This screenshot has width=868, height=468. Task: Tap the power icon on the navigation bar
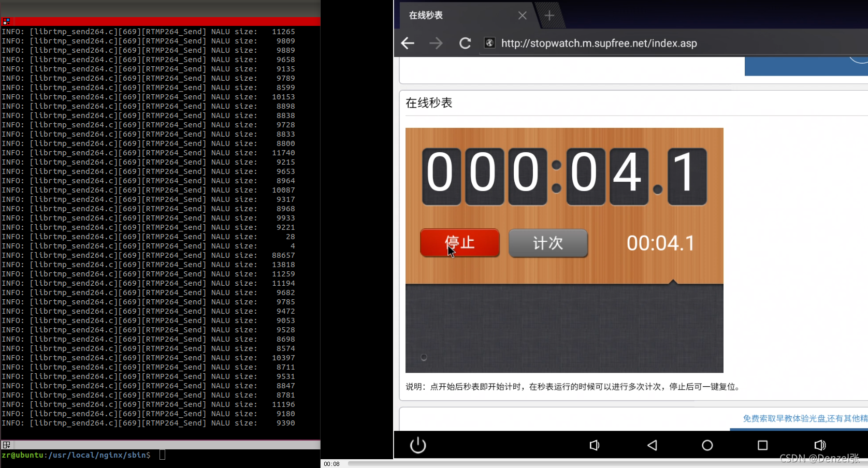pyautogui.click(x=417, y=445)
